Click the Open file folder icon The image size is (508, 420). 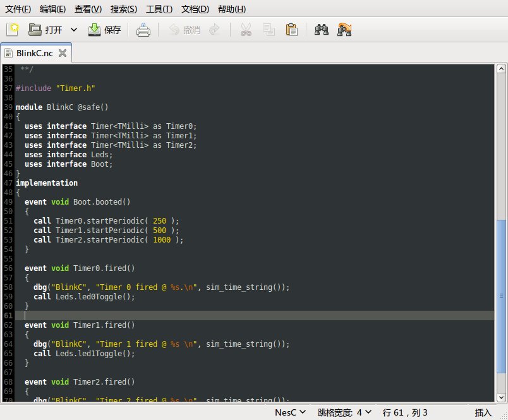[35, 30]
